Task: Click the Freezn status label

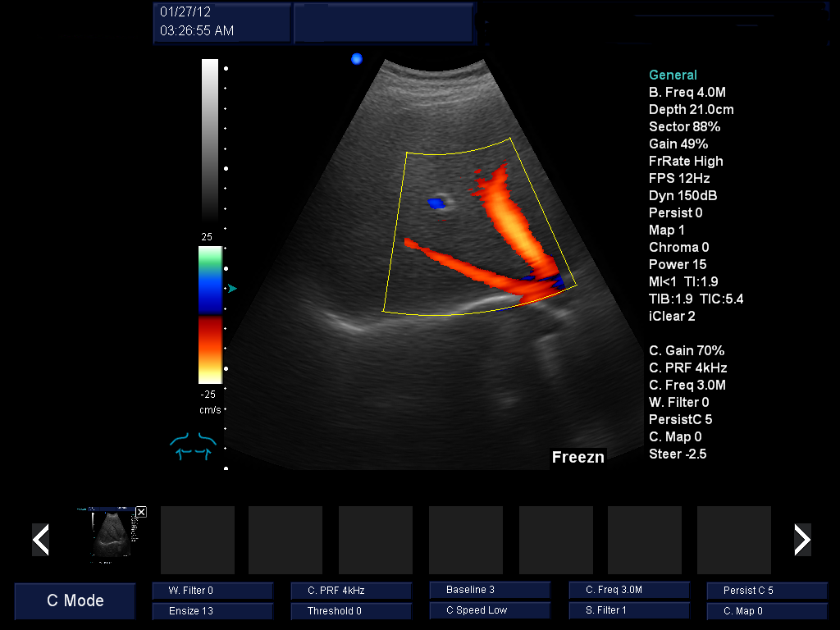Action: click(577, 458)
